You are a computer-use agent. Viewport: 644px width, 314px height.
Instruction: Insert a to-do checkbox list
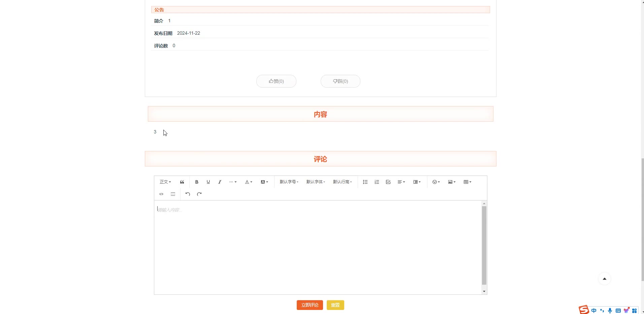coord(388,182)
